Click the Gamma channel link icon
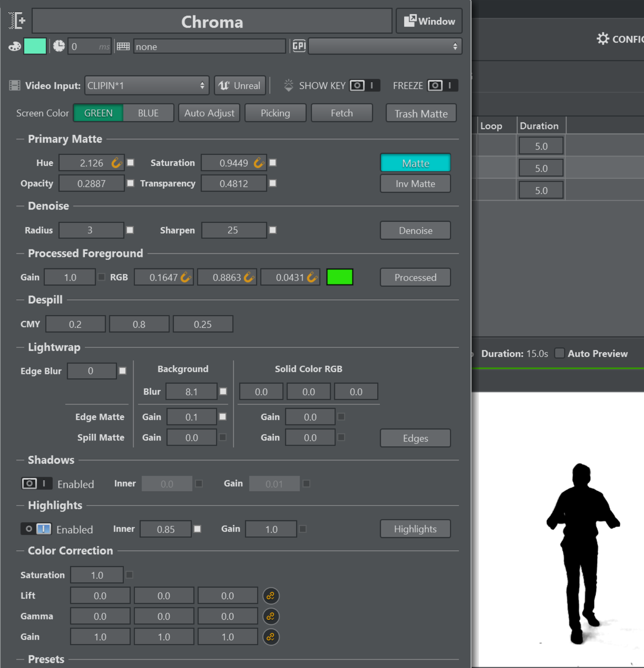Viewport: 644px width, 668px height. [271, 616]
